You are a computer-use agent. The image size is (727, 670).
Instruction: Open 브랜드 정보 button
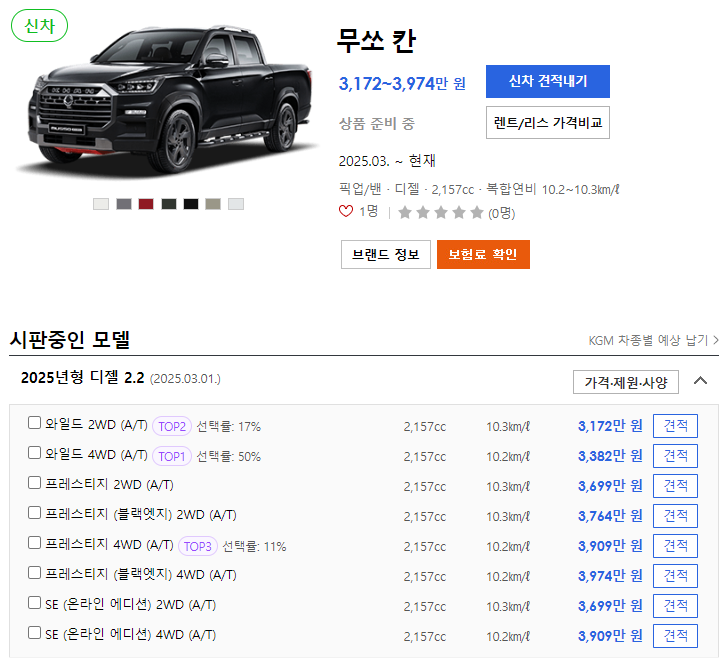386,255
